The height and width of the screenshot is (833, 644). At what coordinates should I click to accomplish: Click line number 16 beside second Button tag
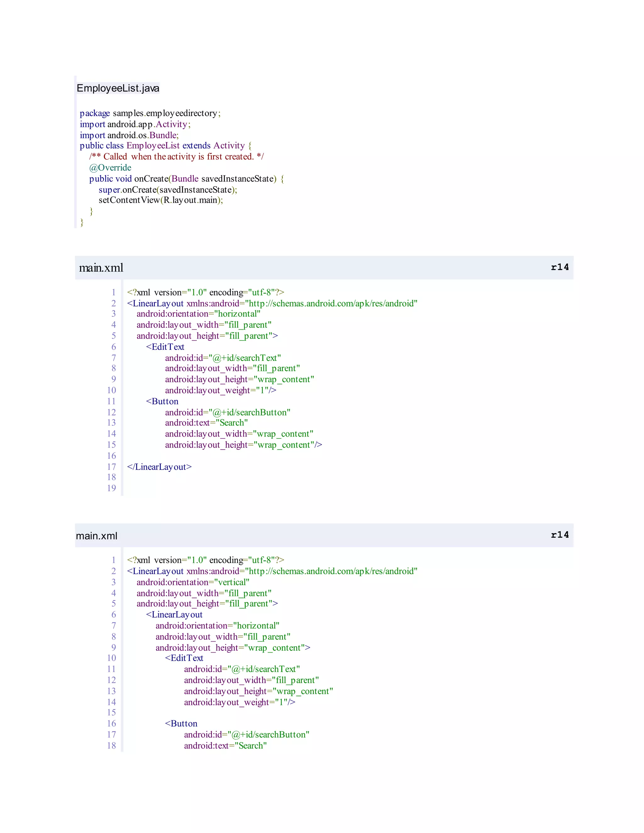(111, 724)
